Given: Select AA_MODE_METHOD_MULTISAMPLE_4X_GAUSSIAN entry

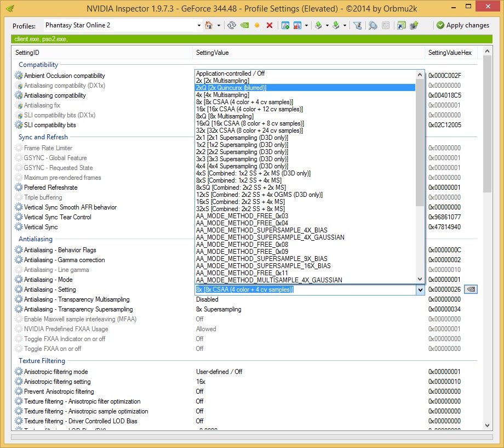Looking at the screenshot, I should pos(305,280).
